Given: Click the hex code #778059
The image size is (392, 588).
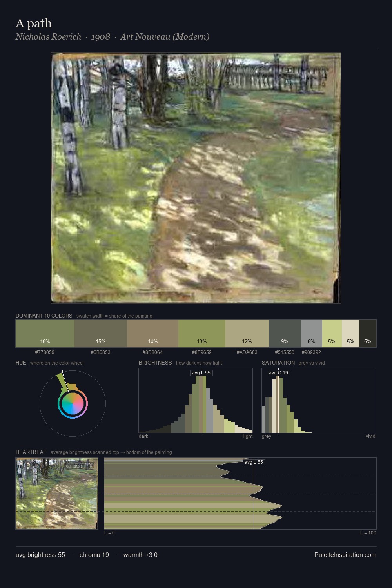Looking at the screenshot, I should click(45, 352).
